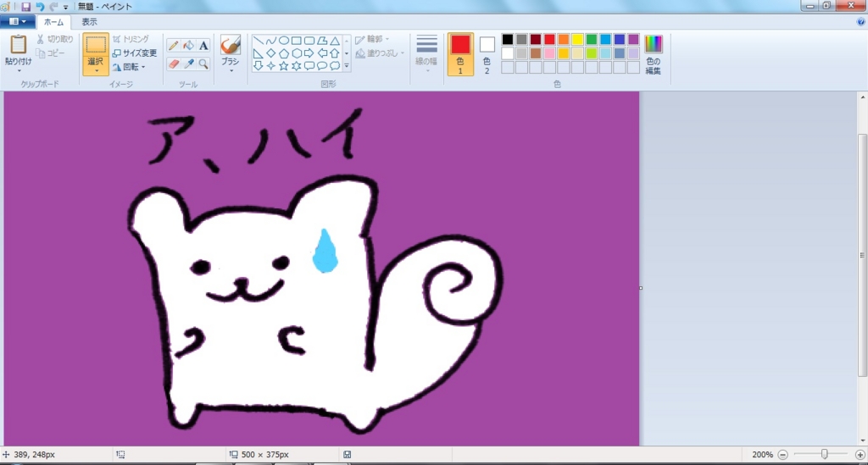Open 色の編集 edit colors dialog

(654, 54)
